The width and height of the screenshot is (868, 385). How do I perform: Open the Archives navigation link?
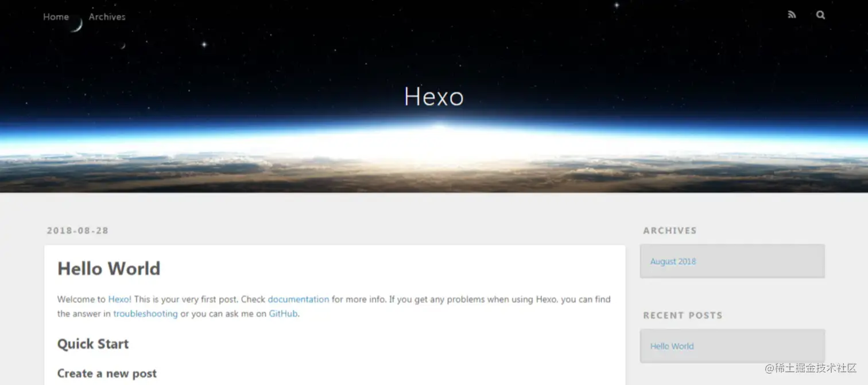(x=107, y=17)
